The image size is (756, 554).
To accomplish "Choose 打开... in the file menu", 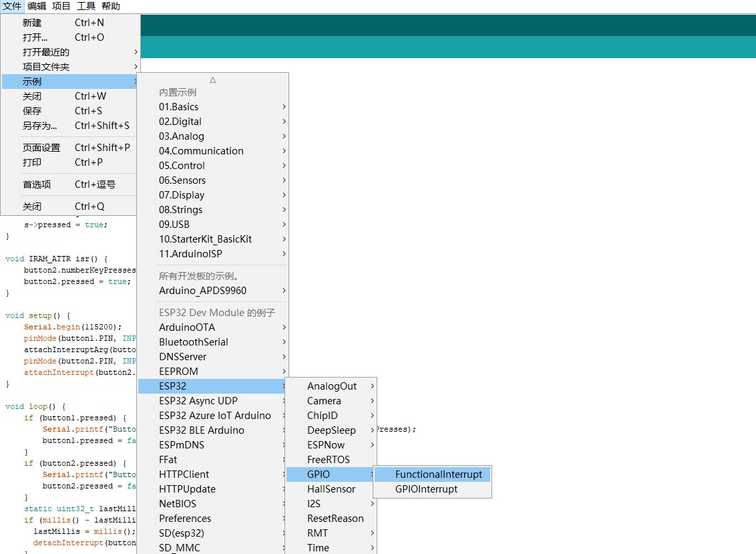I will coord(70,37).
